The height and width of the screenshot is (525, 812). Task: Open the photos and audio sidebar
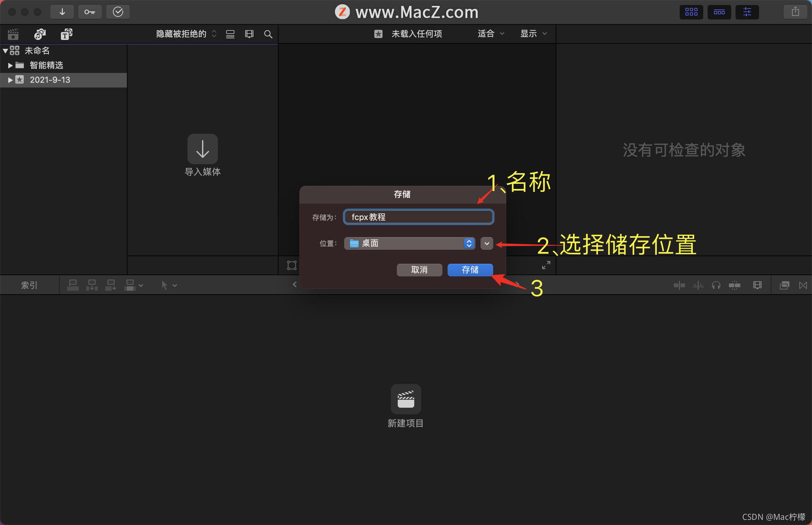(40, 34)
